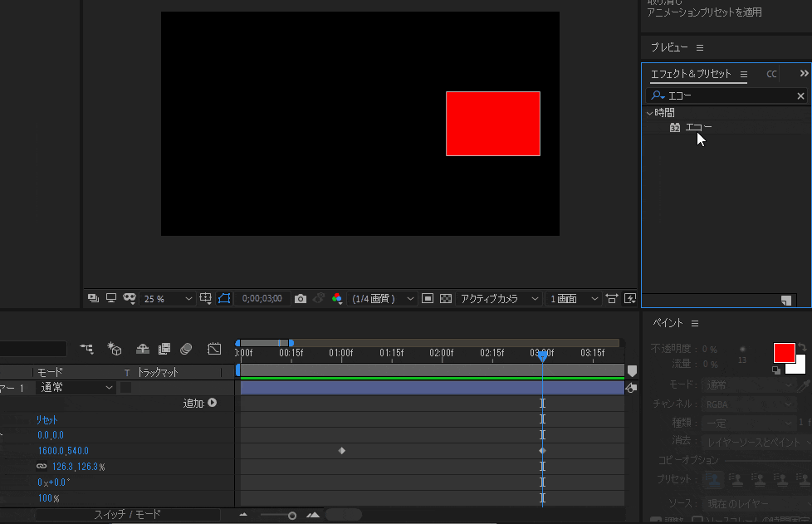Open the graph editor icon
This screenshot has width=812, height=524.
[x=214, y=349]
